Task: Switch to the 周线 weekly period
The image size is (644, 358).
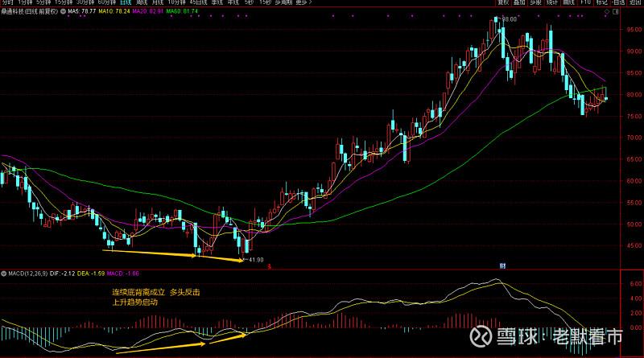Action: [x=142, y=4]
